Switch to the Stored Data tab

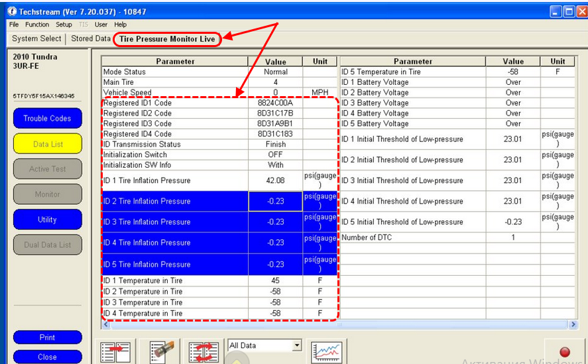(x=91, y=38)
